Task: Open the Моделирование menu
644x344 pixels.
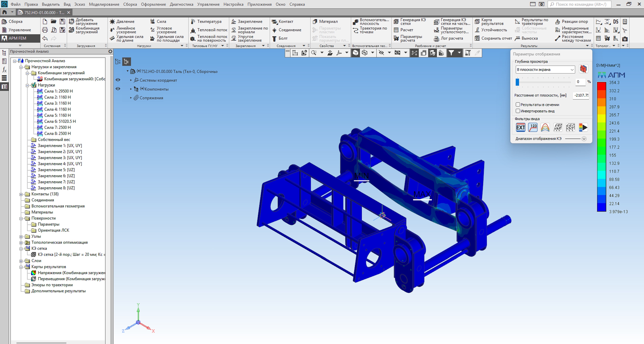Action: pos(104,4)
